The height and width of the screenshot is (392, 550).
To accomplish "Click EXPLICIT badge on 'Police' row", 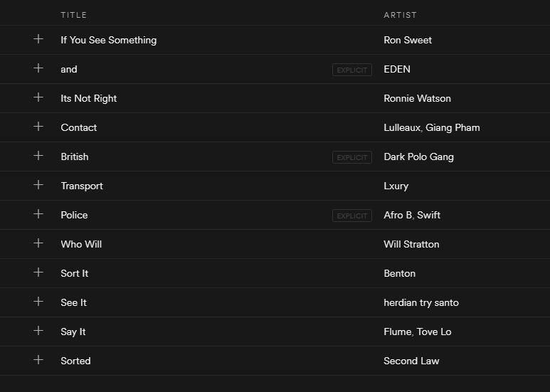I will (351, 216).
